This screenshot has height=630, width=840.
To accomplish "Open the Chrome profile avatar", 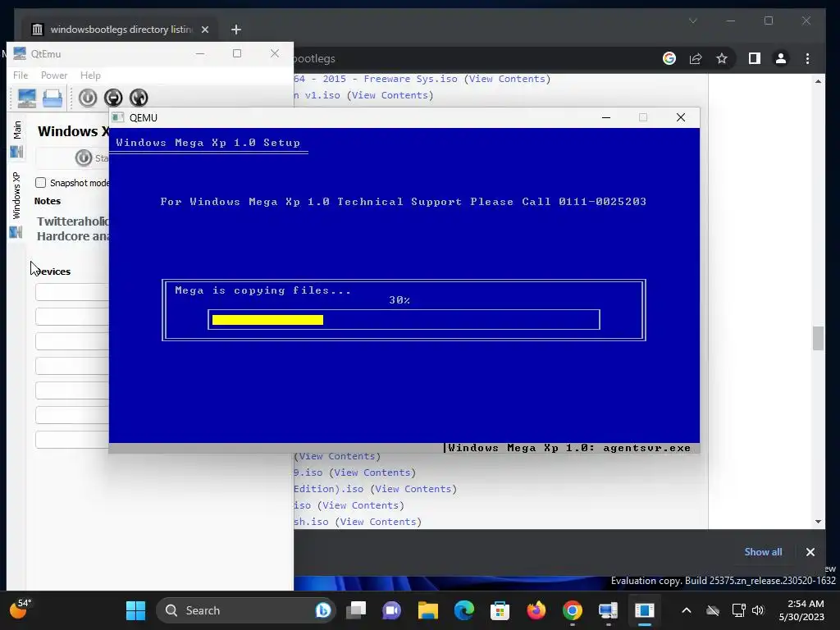I will coord(781,58).
